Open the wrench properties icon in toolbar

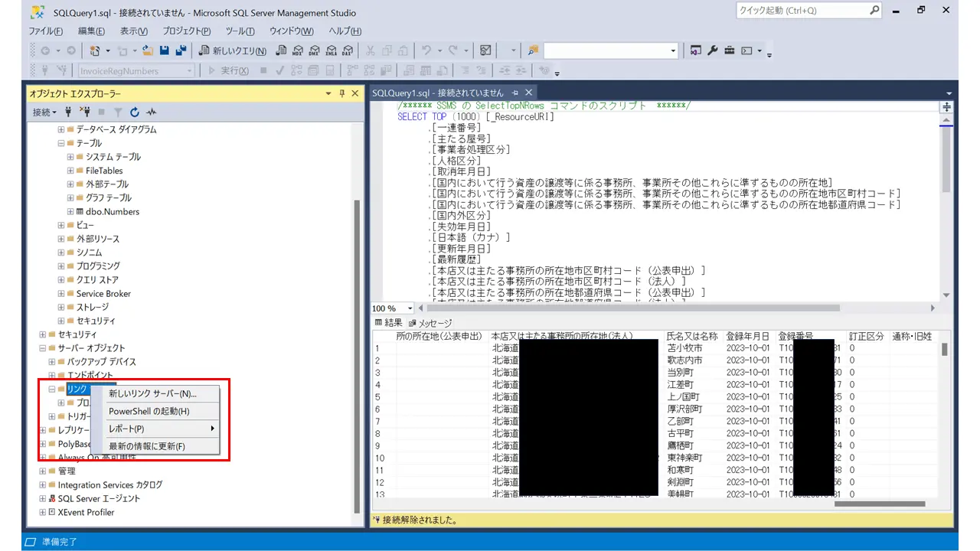(x=713, y=51)
